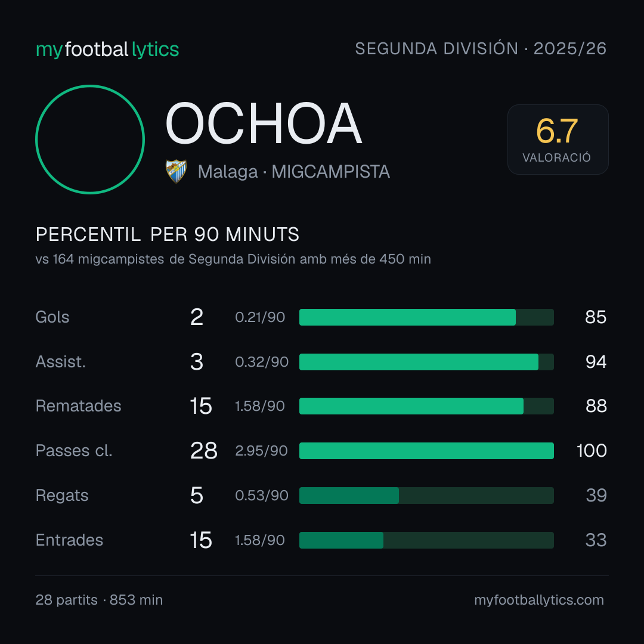Click the Malaga club crest icon
The width and height of the screenshot is (644, 644).
tap(176, 171)
